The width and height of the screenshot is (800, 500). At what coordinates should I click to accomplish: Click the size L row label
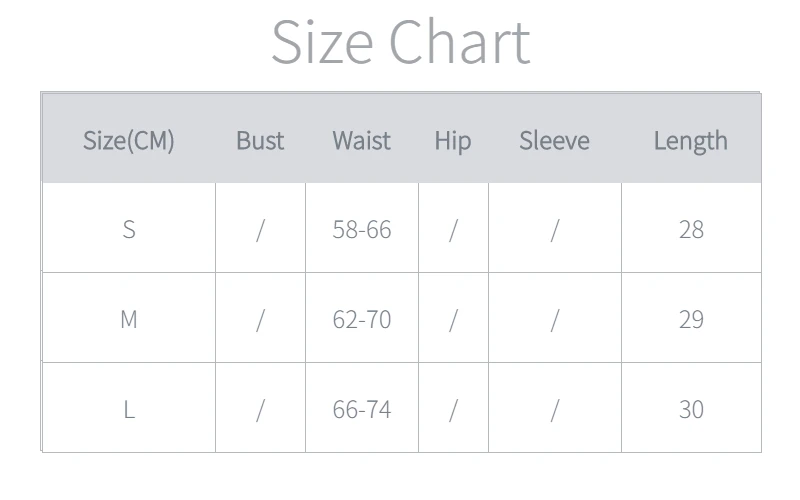(128, 409)
